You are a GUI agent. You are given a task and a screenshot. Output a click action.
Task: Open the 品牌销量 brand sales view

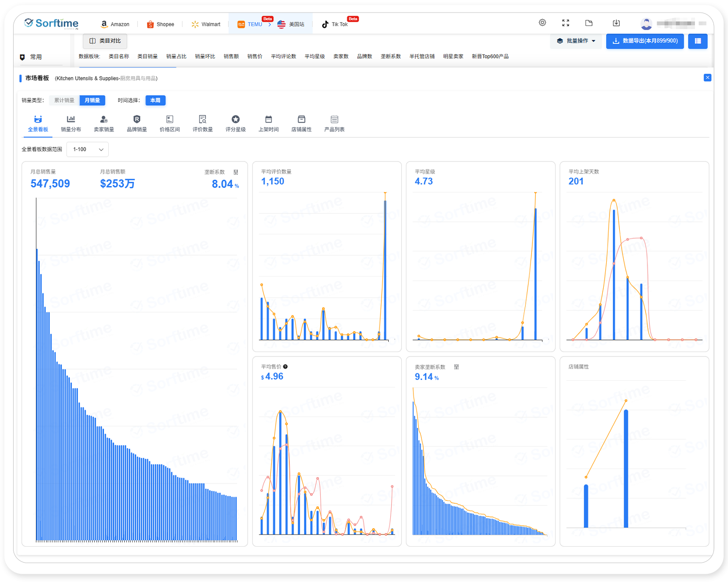(x=137, y=123)
